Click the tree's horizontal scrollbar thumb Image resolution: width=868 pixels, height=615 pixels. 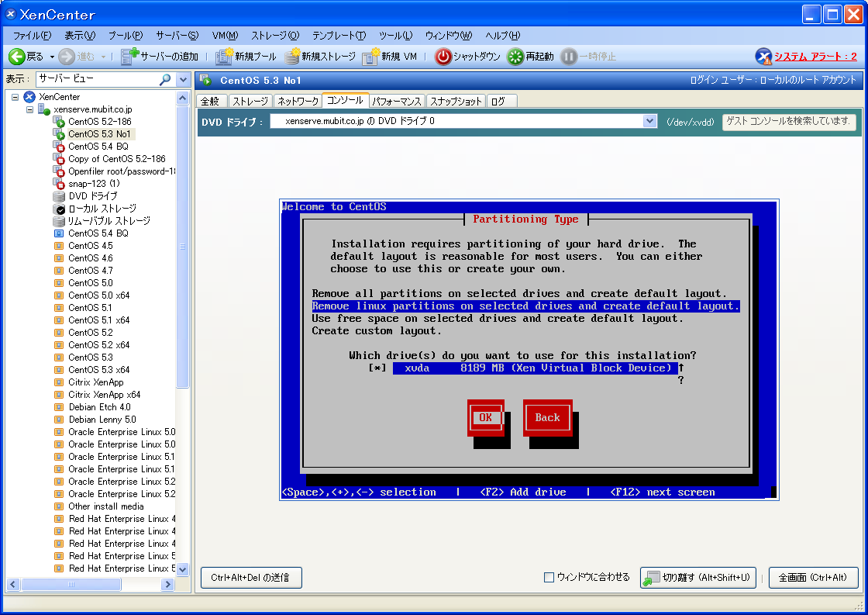coord(71,585)
